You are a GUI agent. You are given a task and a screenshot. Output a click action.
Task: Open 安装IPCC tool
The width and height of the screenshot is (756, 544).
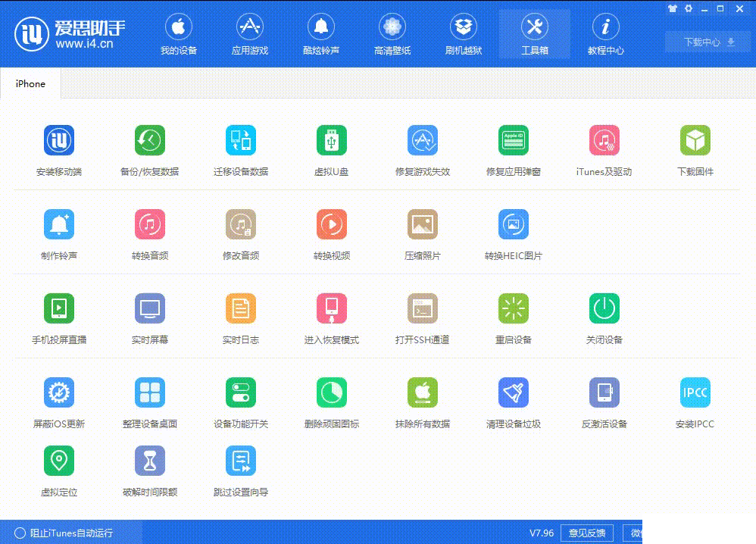point(695,392)
